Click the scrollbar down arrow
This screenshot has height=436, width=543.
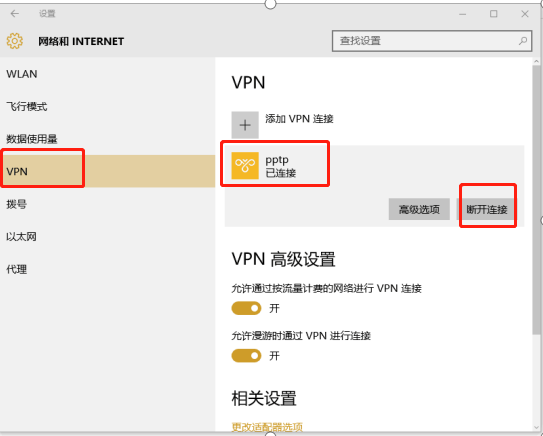coord(537,427)
